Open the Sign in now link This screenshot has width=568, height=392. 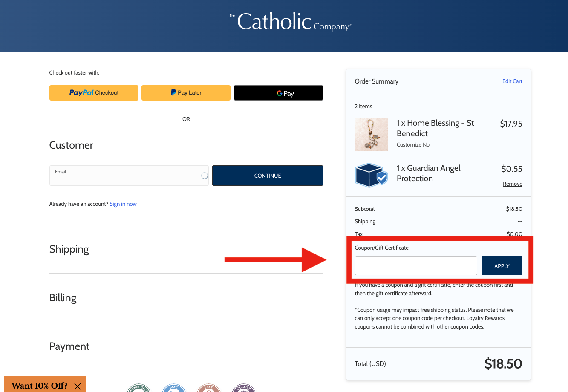coord(123,204)
